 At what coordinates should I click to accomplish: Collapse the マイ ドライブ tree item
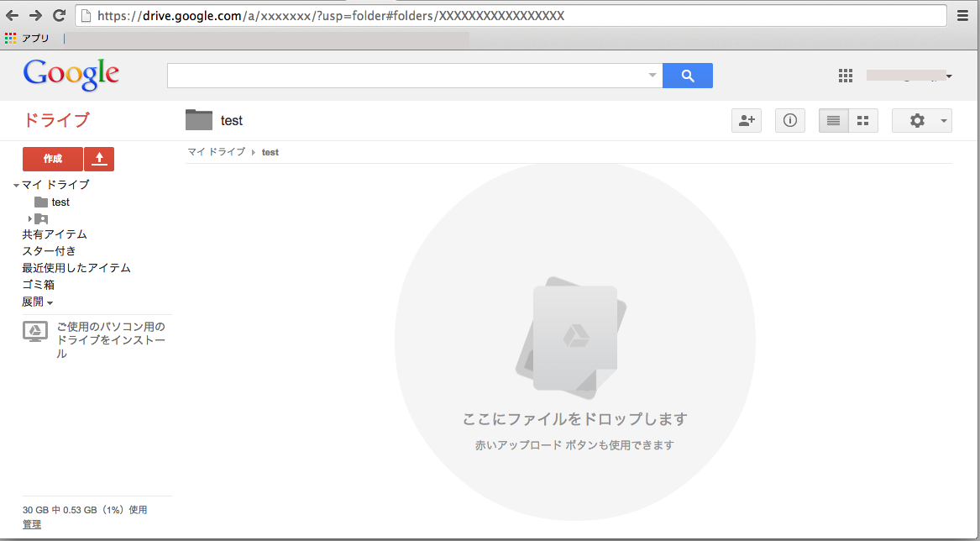(16, 184)
